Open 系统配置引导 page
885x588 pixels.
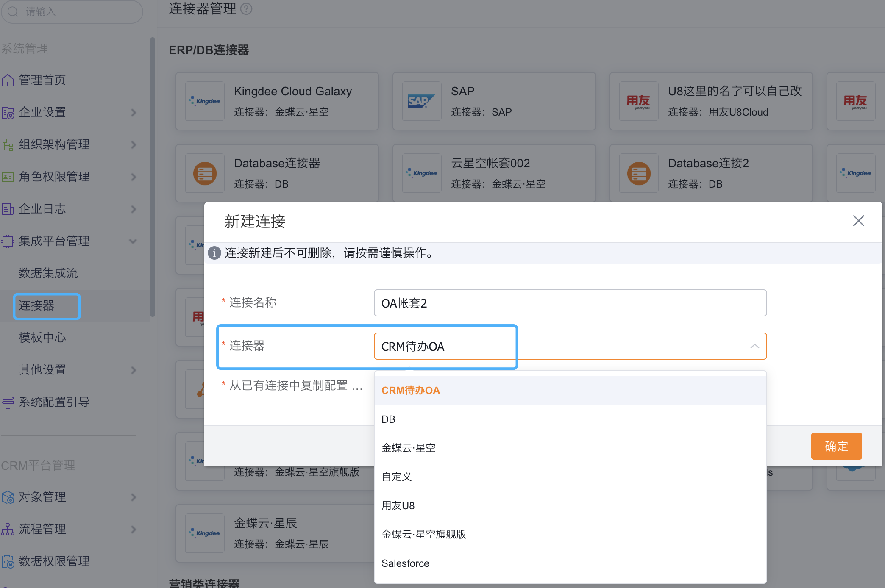(x=54, y=402)
